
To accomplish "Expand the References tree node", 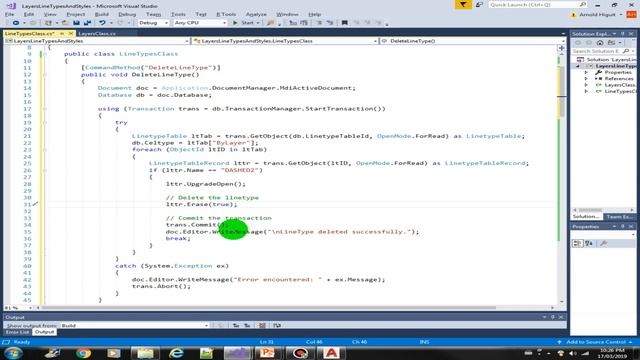I will 586,78.
